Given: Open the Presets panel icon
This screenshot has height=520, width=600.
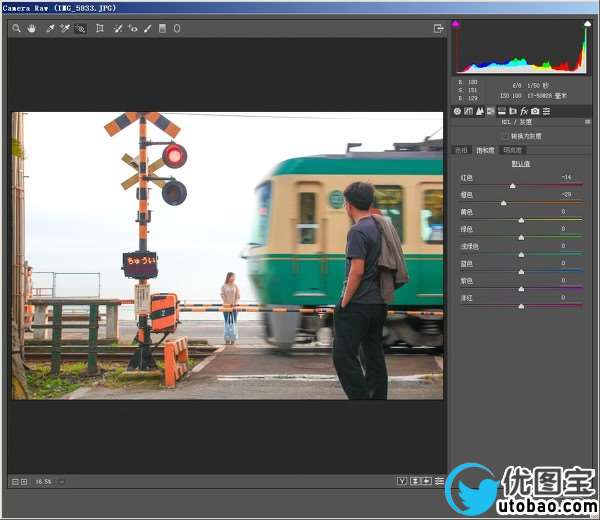Looking at the screenshot, I should coord(546,111).
